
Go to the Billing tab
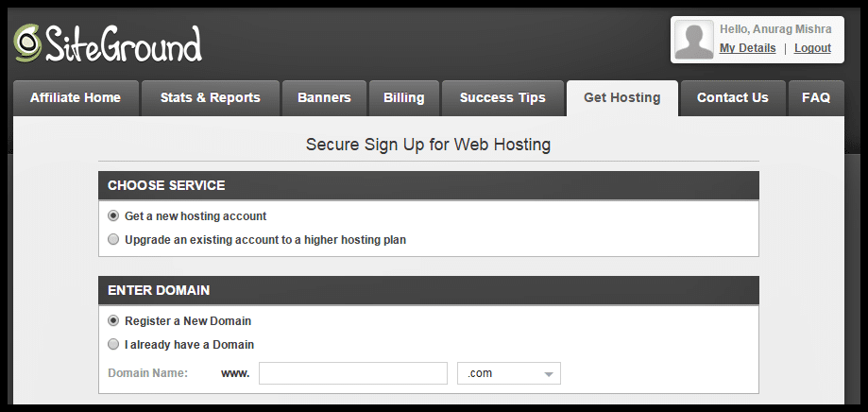404,98
